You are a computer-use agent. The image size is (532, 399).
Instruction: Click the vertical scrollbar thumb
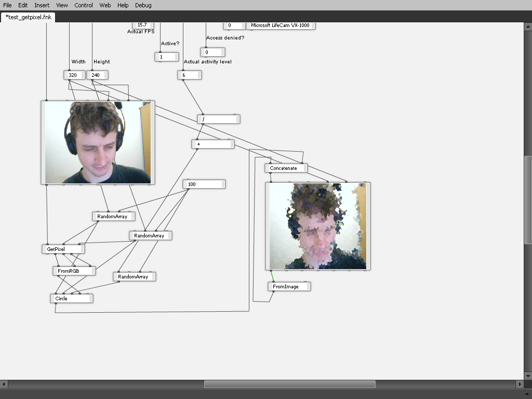tap(528, 199)
